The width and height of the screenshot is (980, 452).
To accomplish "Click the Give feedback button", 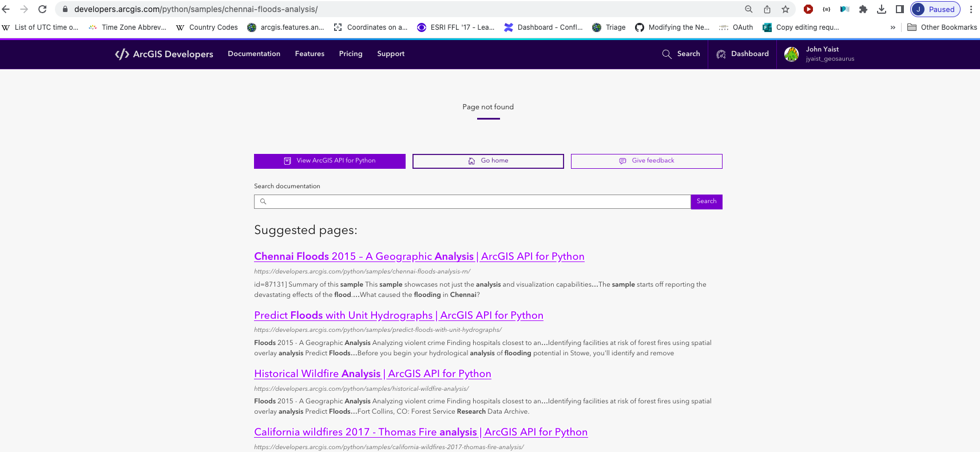I will tap(646, 161).
